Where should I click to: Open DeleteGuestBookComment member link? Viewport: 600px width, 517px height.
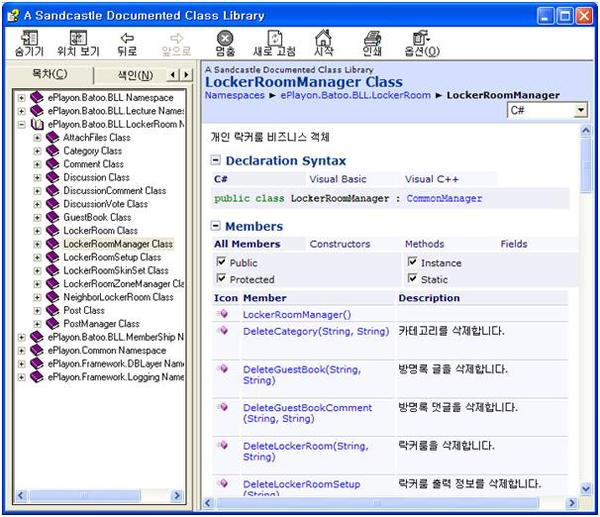click(x=307, y=413)
